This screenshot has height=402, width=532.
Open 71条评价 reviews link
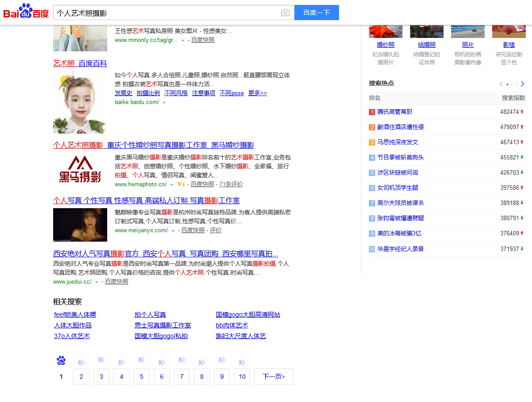[231, 184]
